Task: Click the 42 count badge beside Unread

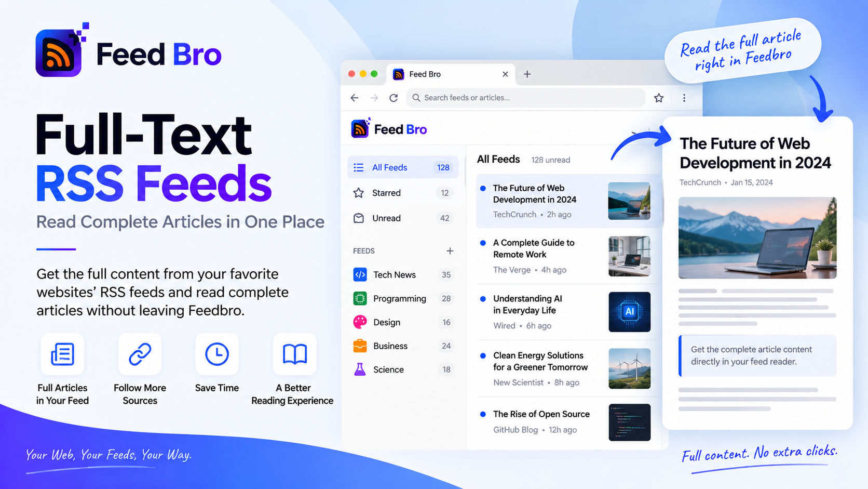Action: coord(445,218)
